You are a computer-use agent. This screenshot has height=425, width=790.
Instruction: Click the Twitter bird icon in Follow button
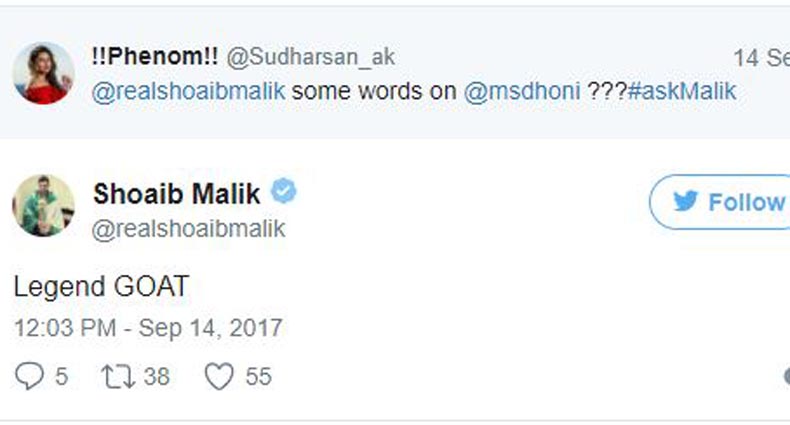click(x=685, y=202)
